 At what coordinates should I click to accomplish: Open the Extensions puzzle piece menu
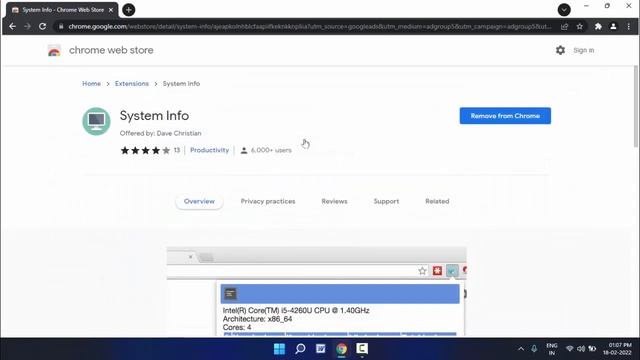[x=598, y=27]
